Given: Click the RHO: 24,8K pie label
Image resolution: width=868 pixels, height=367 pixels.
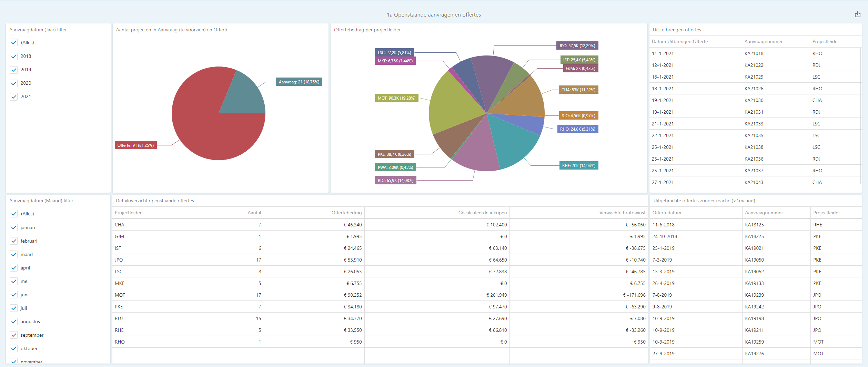Looking at the screenshot, I should point(578,129).
